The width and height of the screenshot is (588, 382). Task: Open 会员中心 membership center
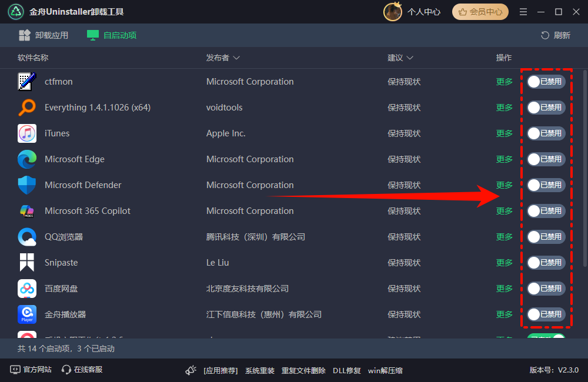click(x=480, y=11)
